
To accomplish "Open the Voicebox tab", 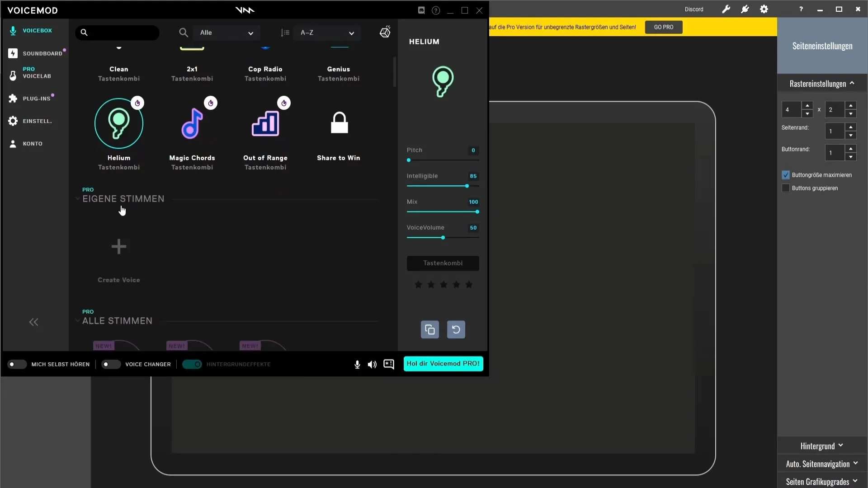I will coord(31,31).
